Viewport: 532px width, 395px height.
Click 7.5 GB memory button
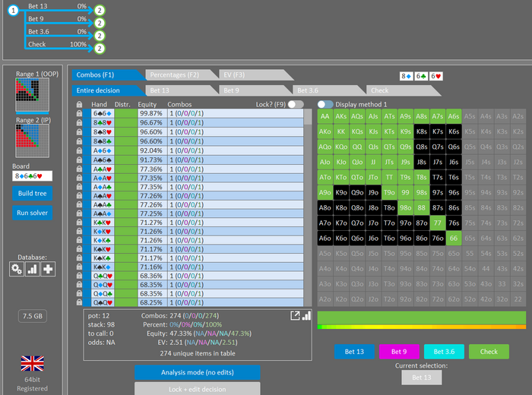click(x=33, y=316)
